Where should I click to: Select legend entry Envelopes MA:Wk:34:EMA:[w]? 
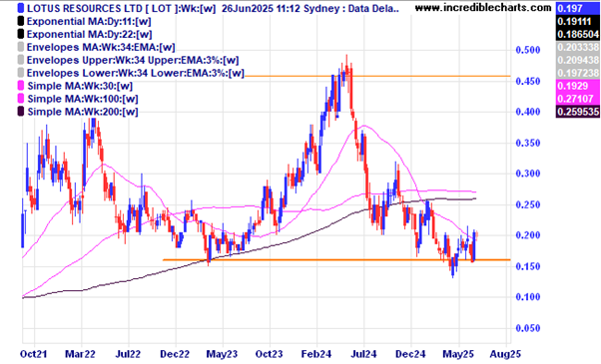(x=101, y=48)
